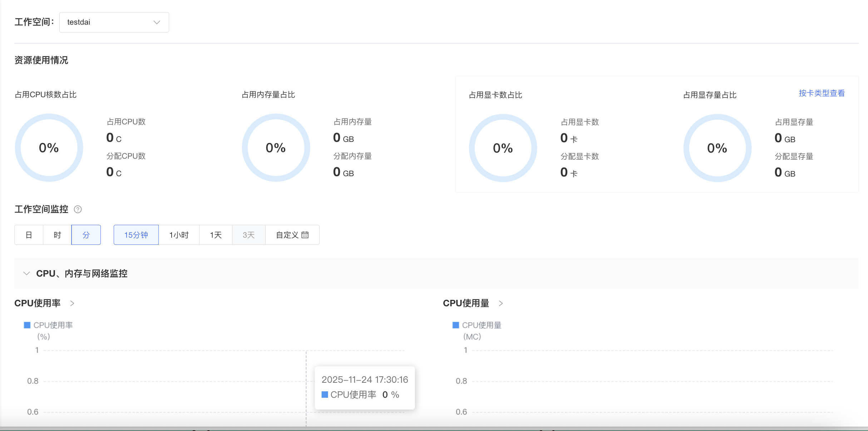This screenshot has height=431, width=868.
Task: Collapse CPU、内存与网络监控 section
Action: click(26, 273)
